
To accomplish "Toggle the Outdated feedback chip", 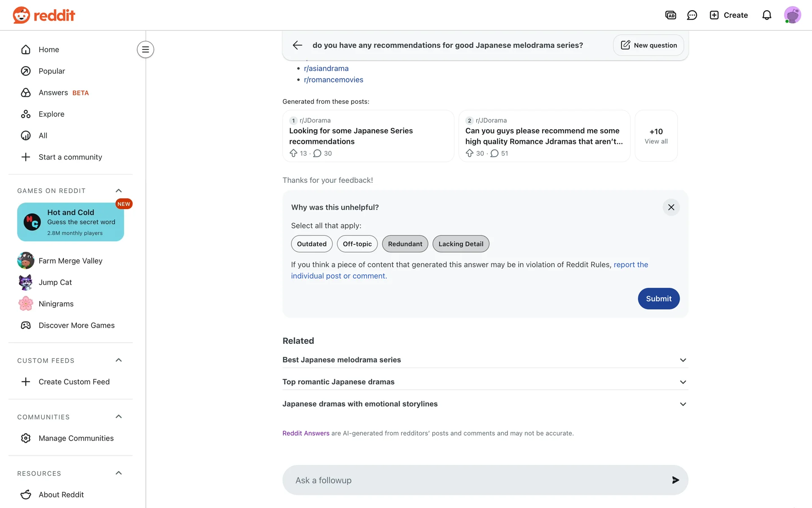I will click(312, 244).
